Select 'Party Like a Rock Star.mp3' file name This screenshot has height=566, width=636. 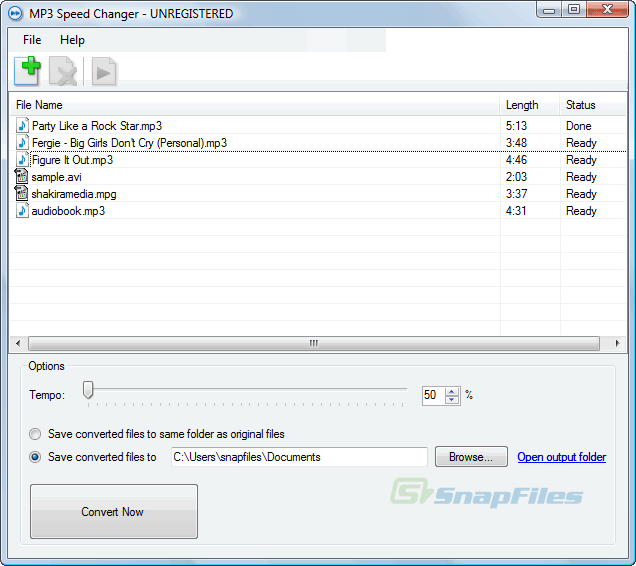(97, 126)
